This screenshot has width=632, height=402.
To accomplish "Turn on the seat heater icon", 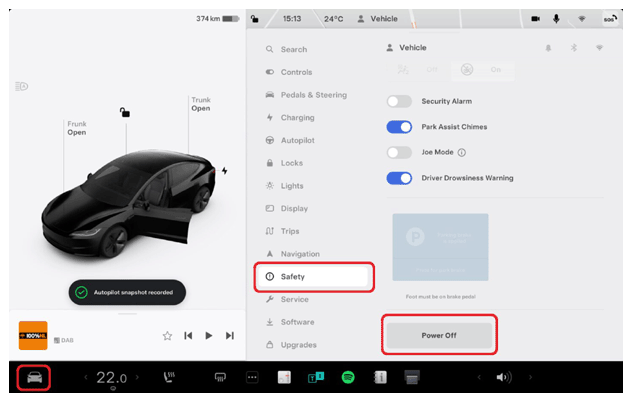I will point(169,377).
